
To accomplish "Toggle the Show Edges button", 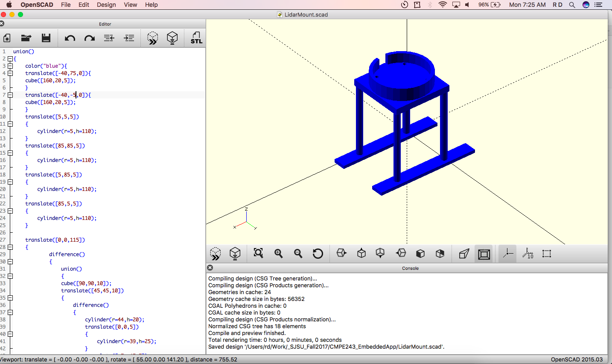I will click(x=547, y=254).
